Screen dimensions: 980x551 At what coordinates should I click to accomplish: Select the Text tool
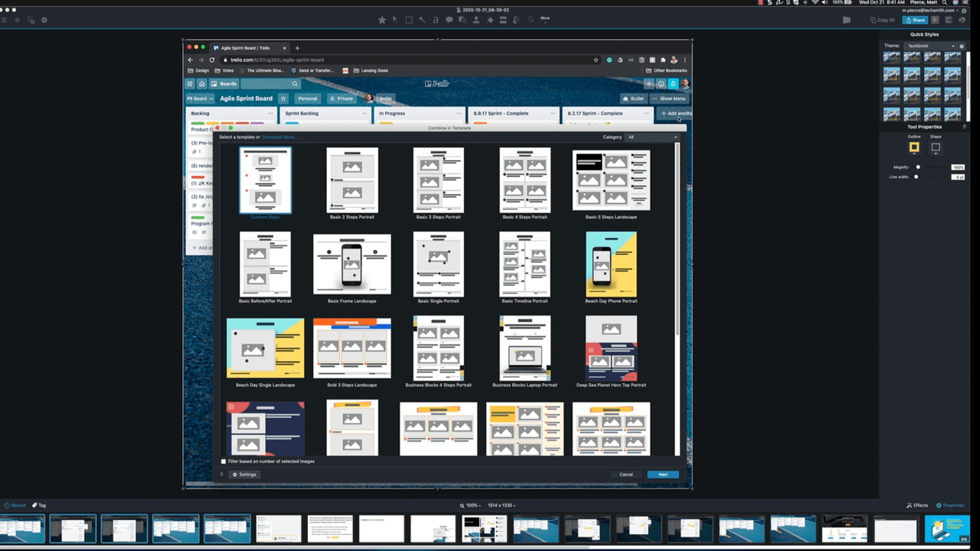pyautogui.click(x=435, y=20)
